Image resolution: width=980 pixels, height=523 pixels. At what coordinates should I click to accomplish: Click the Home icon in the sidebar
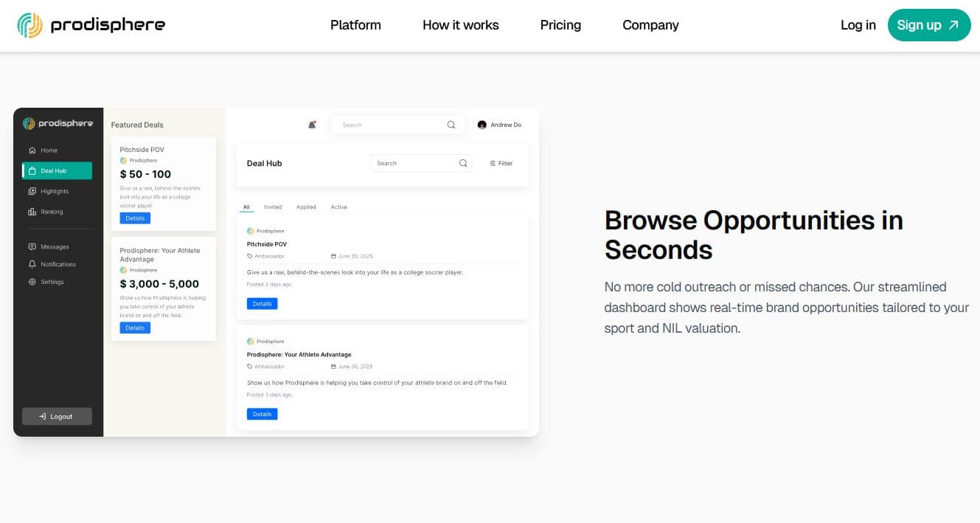coord(32,150)
